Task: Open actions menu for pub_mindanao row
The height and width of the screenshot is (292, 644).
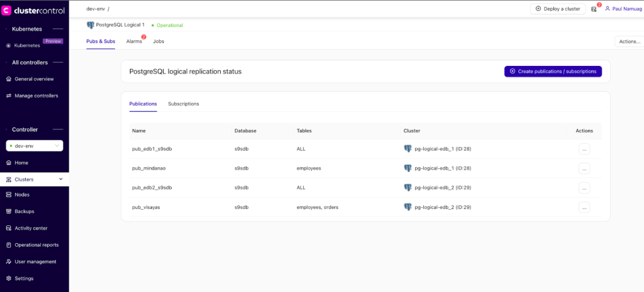Action: point(584,168)
